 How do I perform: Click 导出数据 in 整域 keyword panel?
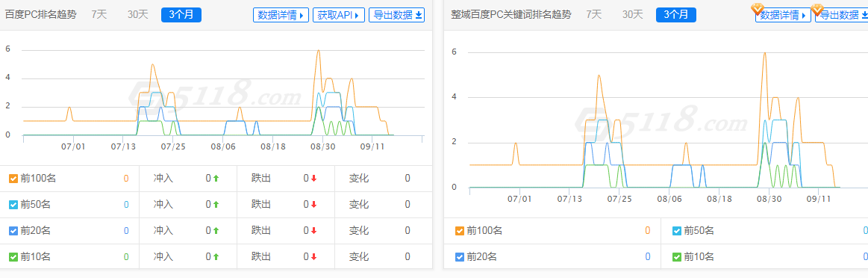[x=841, y=15]
